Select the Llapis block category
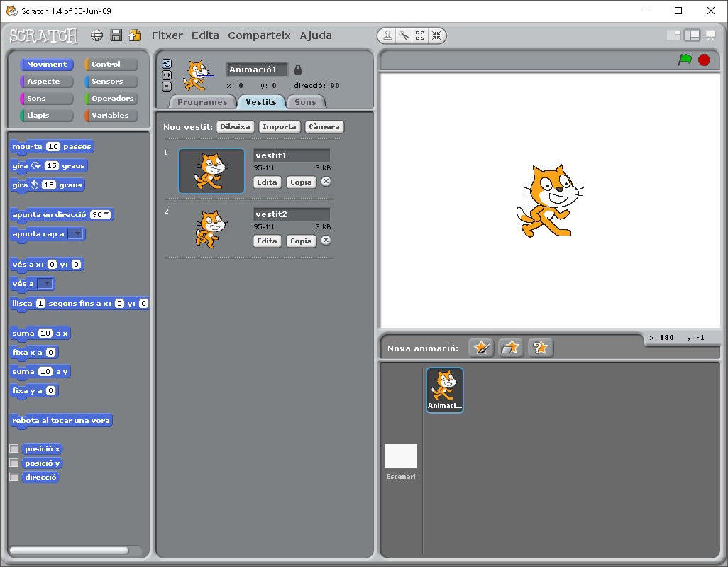Image resolution: width=728 pixels, height=567 pixels. [x=46, y=115]
